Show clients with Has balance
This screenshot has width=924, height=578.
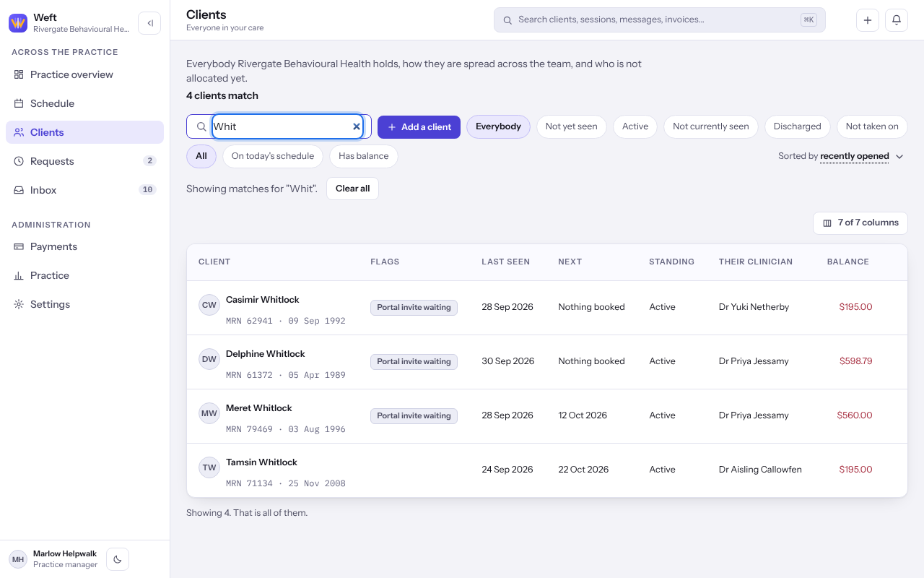[x=363, y=156]
